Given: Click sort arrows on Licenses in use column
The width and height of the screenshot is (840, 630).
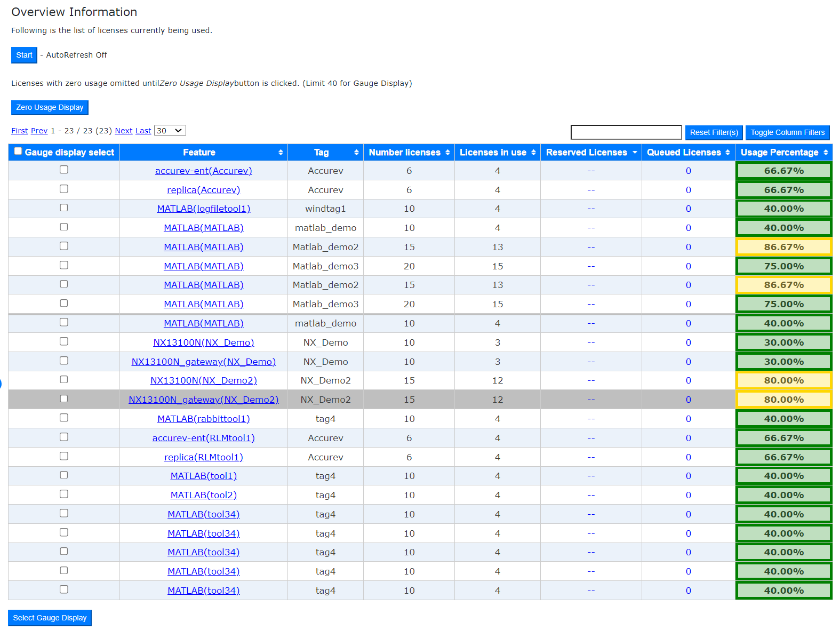Looking at the screenshot, I should pyautogui.click(x=533, y=153).
